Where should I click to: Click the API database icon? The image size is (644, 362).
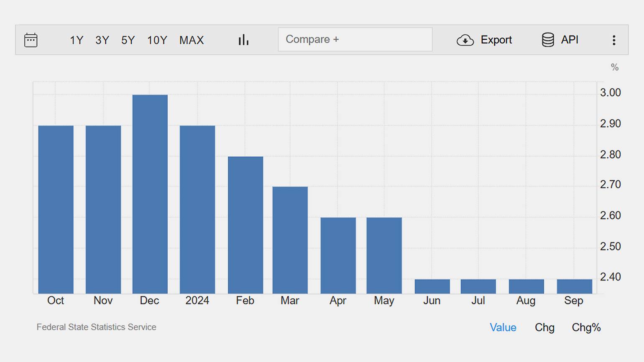(548, 40)
